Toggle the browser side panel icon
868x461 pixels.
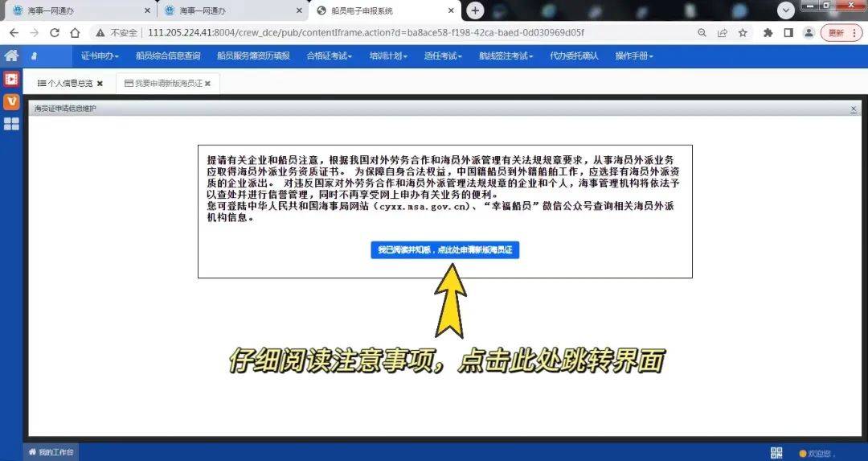(x=788, y=33)
